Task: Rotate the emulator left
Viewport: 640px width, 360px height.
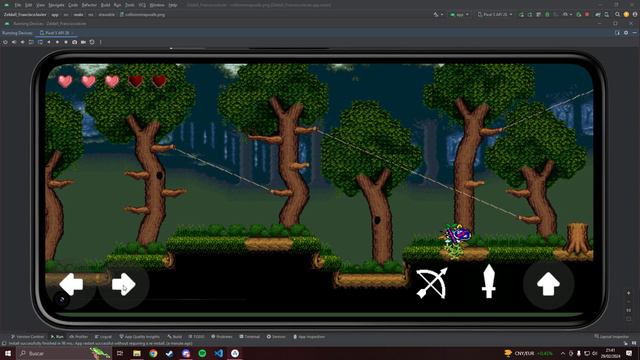Action: [31, 42]
